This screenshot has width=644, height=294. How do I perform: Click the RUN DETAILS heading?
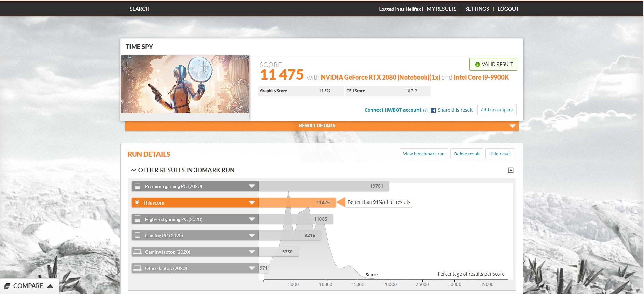tap(149, 154)
